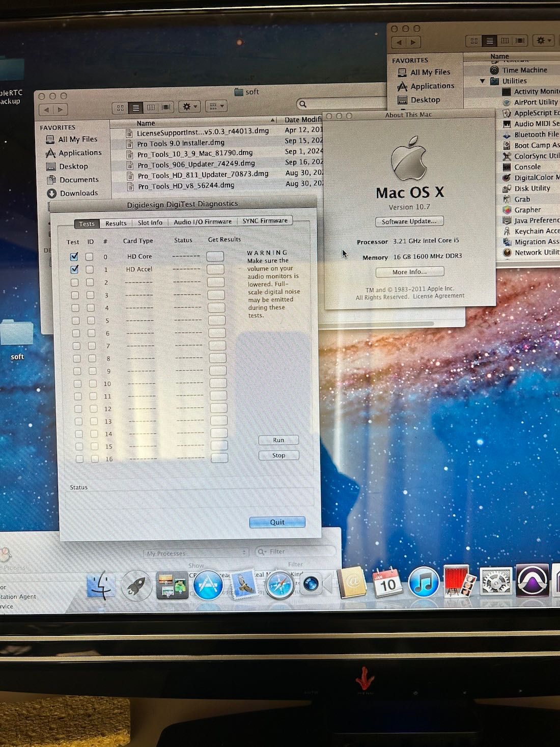Select Audio MIDI Setup in Utilities list
Viewport: 560px width, 747px height.
pos(531,123)
